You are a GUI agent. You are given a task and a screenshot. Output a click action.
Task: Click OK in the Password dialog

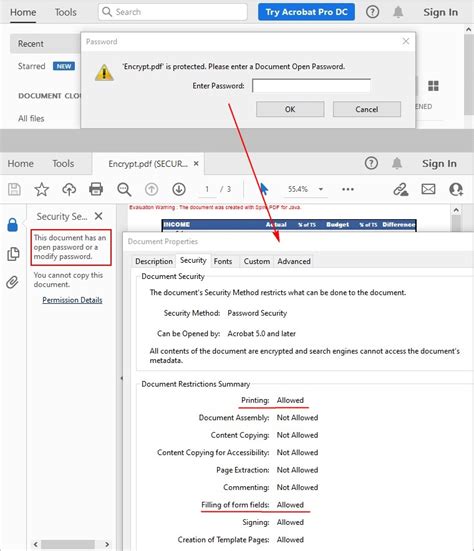tap(290, 109)
